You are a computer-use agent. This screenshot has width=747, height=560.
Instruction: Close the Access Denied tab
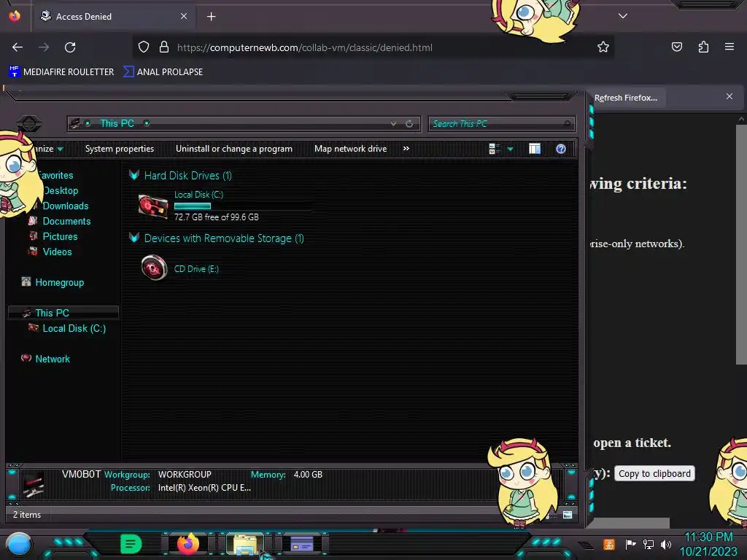point(183,16)
